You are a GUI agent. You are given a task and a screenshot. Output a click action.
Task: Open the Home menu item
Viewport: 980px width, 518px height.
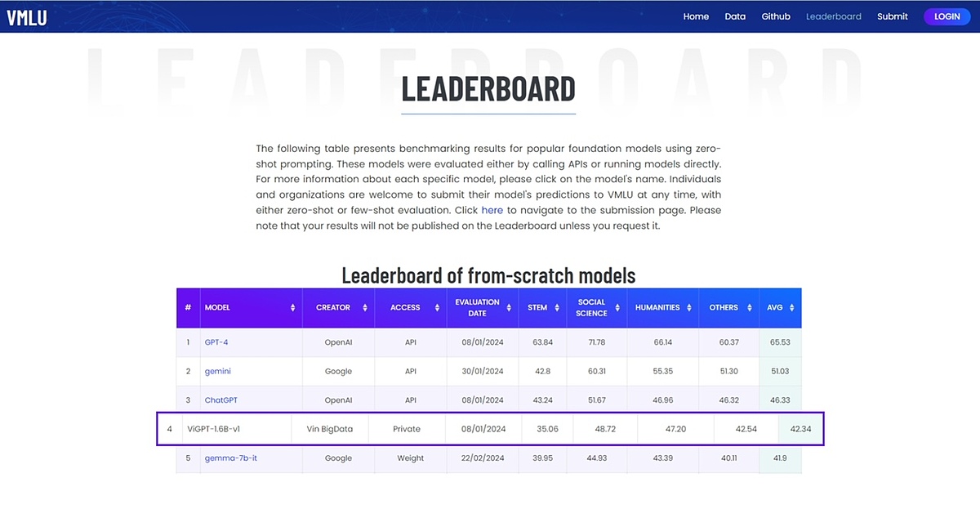(696, 16)
